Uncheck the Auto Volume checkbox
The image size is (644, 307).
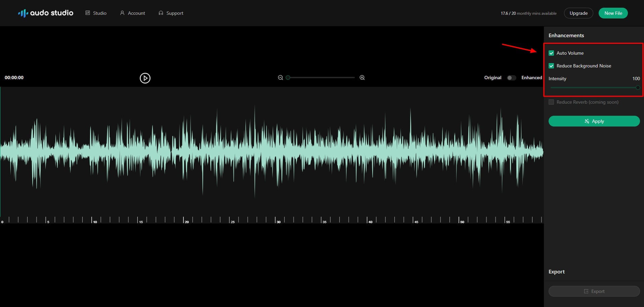coord(551,53)
